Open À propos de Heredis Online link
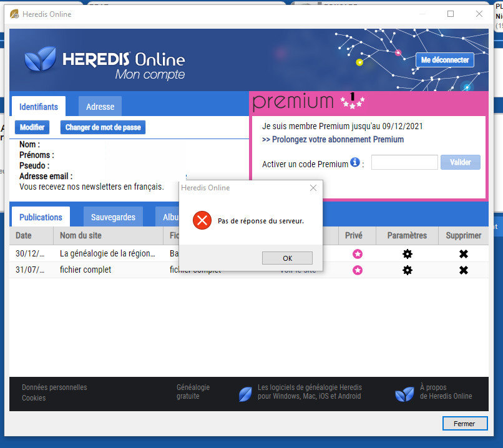The width and height of the screenshot is (503, 448). click(446, 392)
